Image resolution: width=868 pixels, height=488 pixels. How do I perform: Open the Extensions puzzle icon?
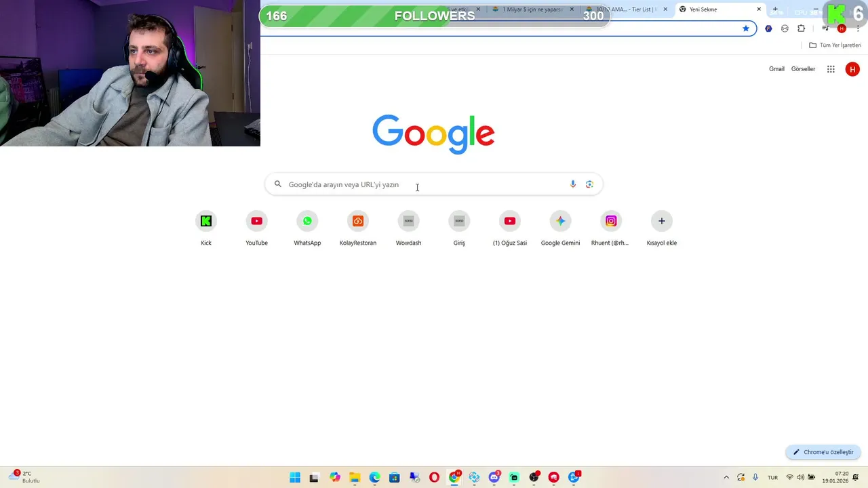(x=802, y=28)
